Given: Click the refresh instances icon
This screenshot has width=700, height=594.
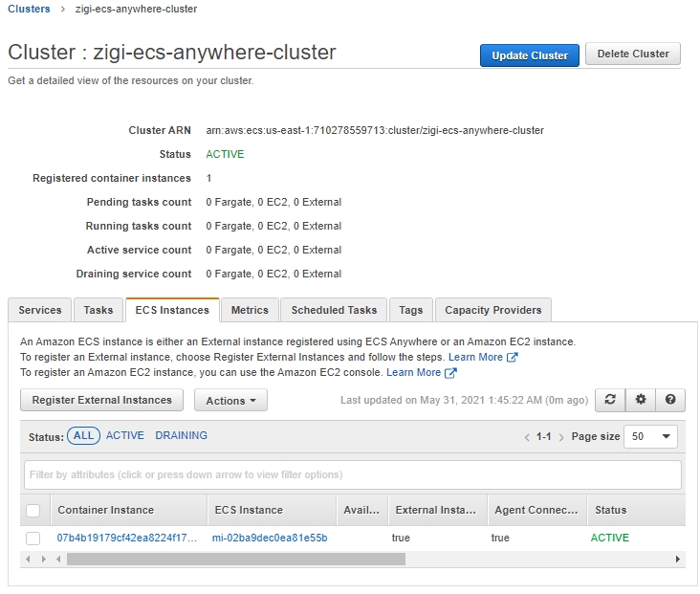Looking at the screenshot, I should click(x=610, y=400).
